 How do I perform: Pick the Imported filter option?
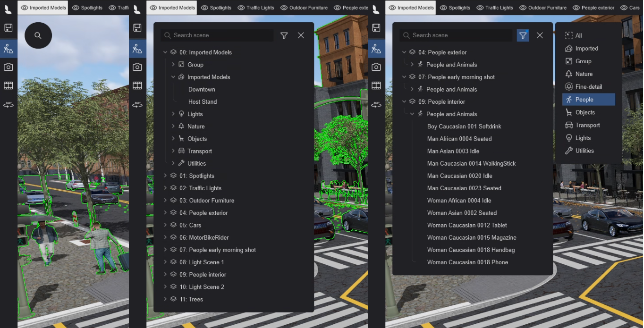[586, 49]
